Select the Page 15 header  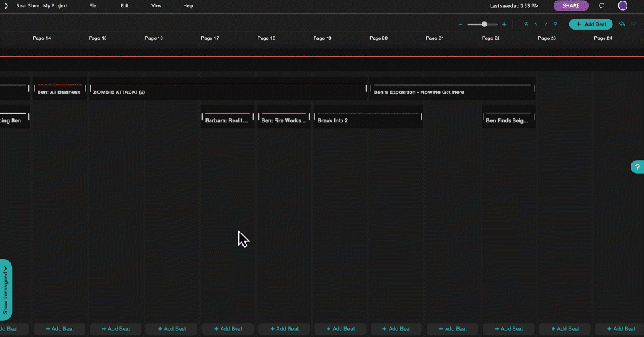point(98,38)
